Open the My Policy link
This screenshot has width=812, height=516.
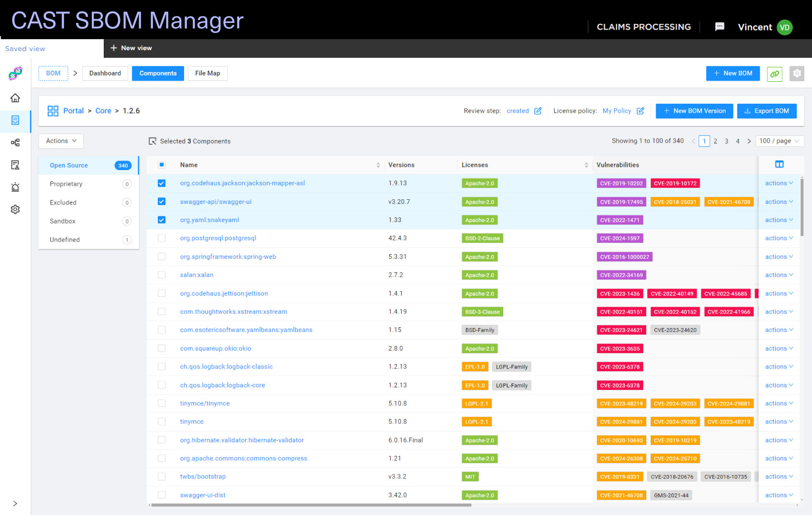click(616, 110)
